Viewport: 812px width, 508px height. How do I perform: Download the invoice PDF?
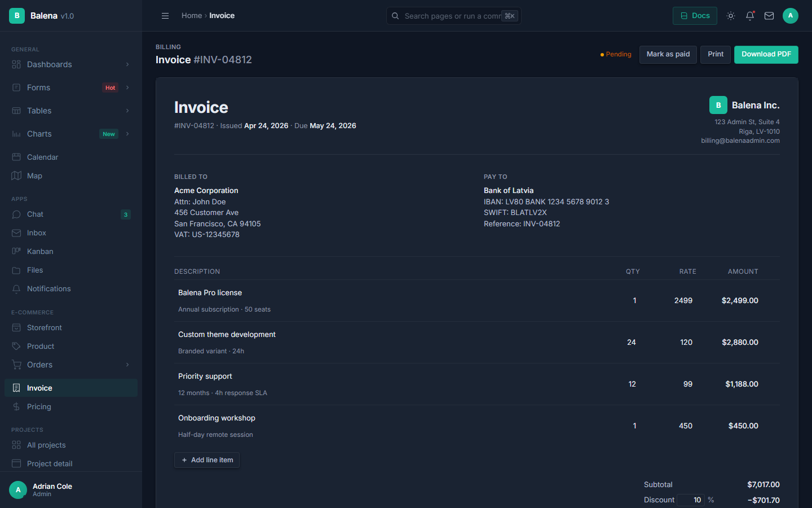click(766, 54)
